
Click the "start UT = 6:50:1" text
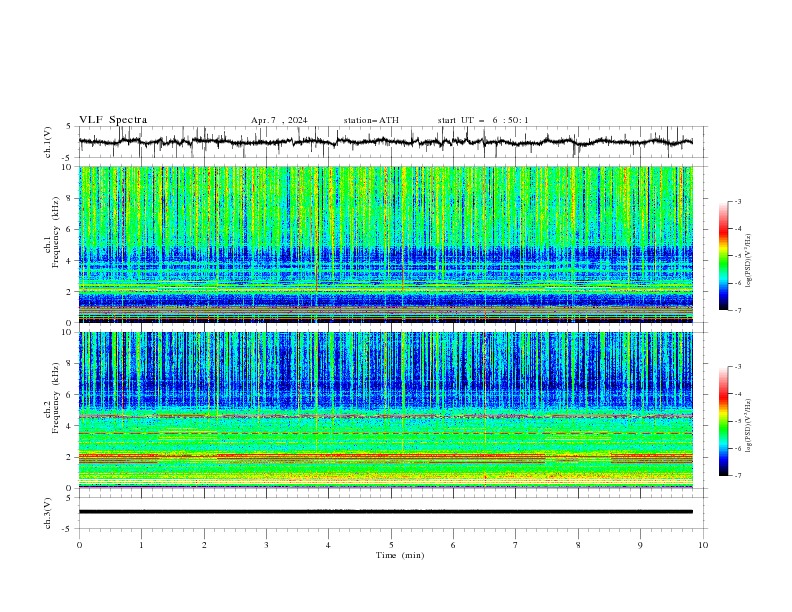[483, 120]
